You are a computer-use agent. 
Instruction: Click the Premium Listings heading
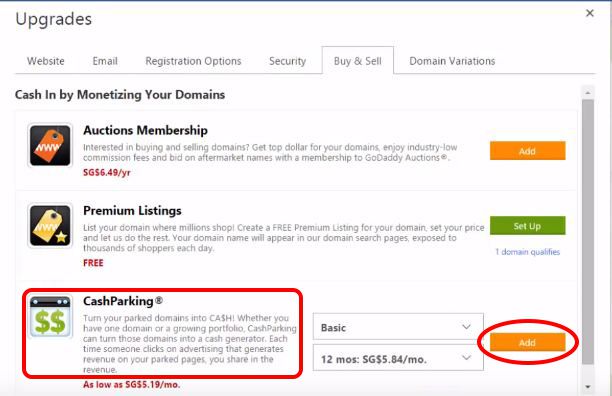(132, 211)
